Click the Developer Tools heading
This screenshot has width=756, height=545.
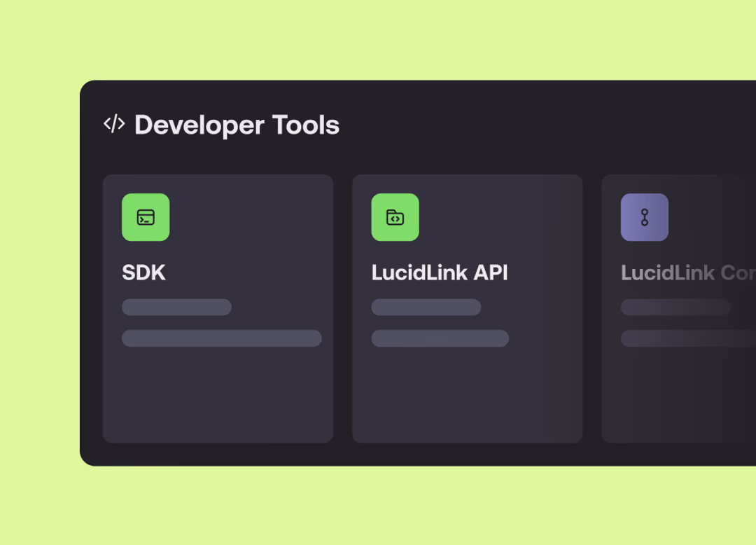[x=237, y=125]
